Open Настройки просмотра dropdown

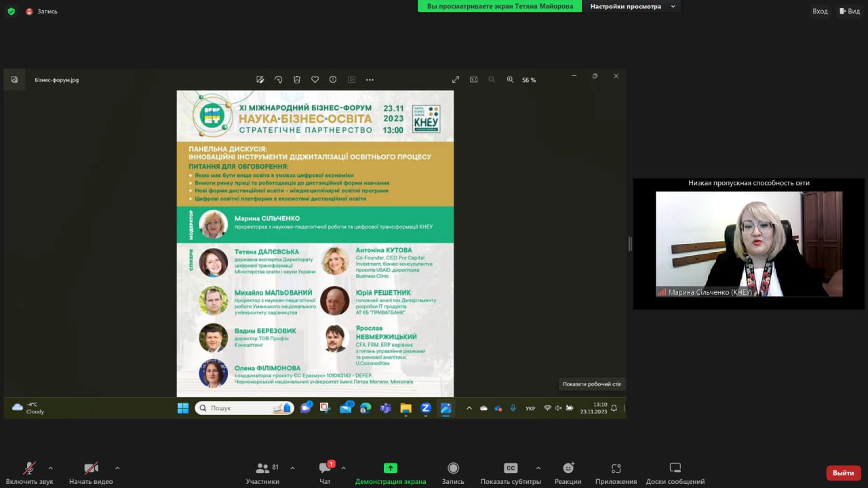click(x=633, y=6)
